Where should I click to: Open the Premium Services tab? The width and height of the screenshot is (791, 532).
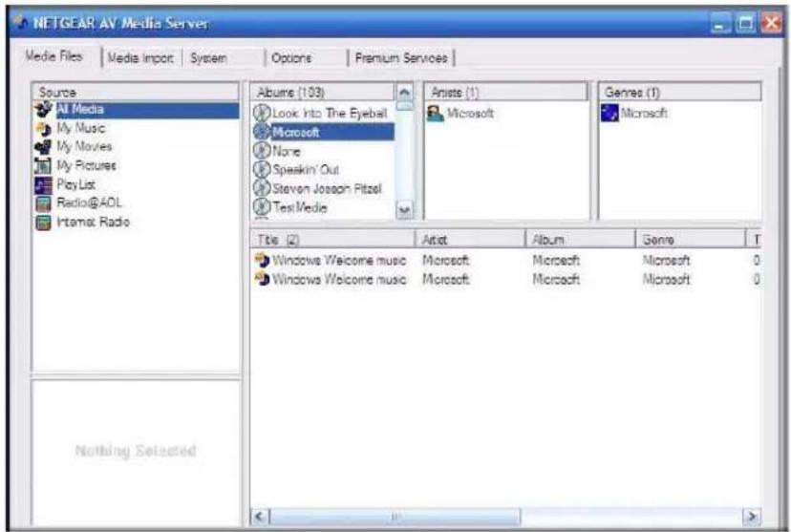401,58
